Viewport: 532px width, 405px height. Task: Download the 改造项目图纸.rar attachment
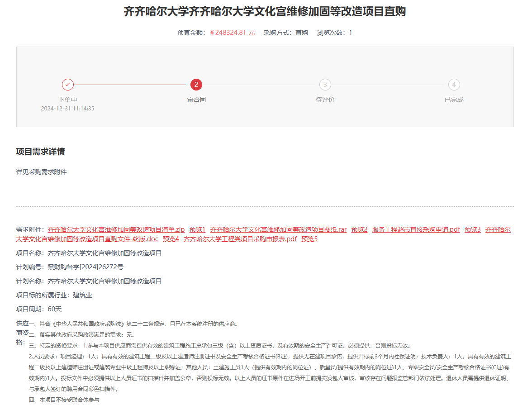278,229
